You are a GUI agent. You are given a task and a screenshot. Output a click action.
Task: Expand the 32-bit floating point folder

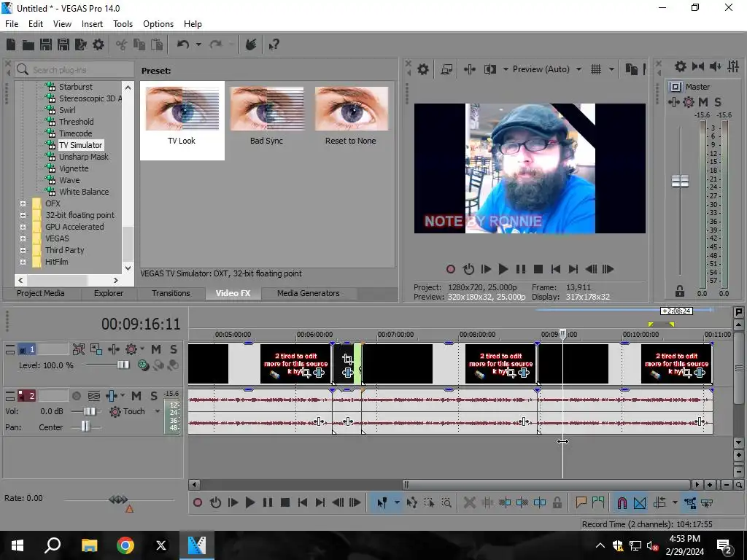tap(23, 215)
